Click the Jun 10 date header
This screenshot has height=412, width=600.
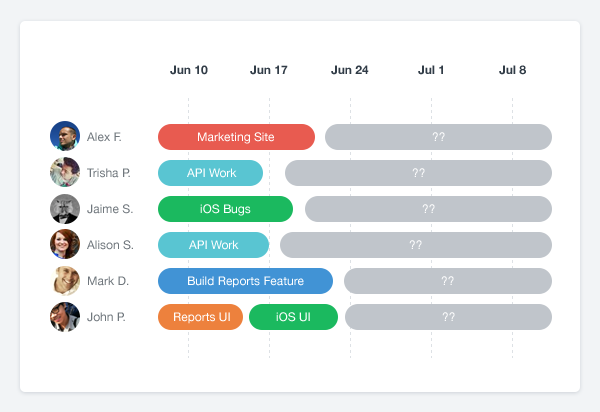point(189,70)
